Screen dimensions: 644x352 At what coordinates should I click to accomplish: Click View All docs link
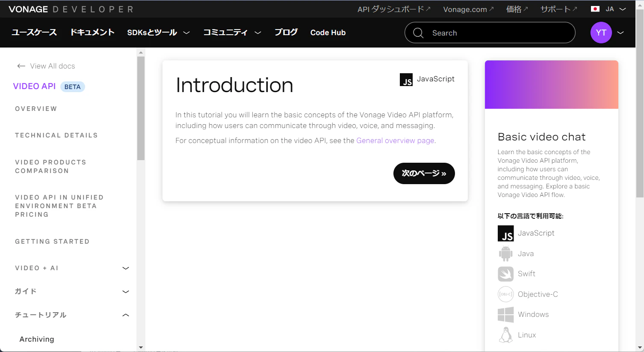tap(53, 66)
